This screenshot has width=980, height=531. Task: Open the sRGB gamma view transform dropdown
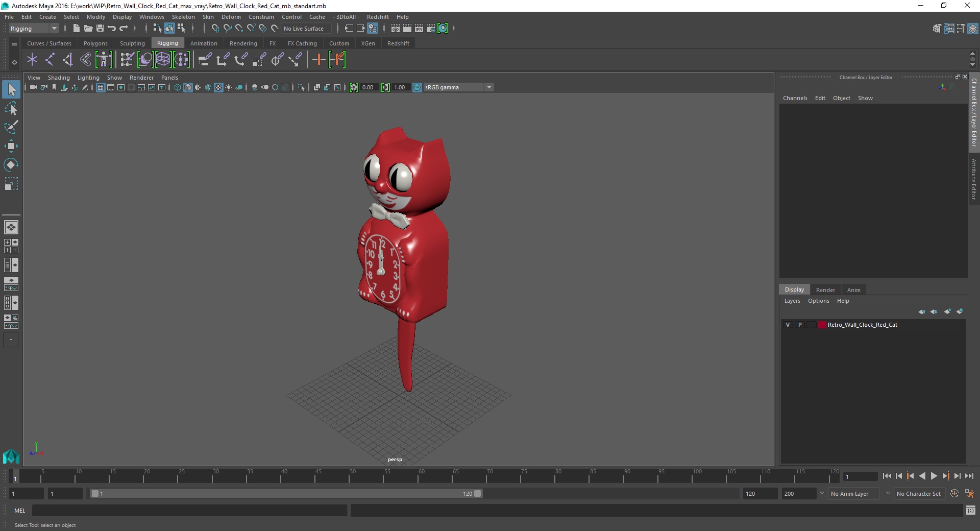(459, 87)
